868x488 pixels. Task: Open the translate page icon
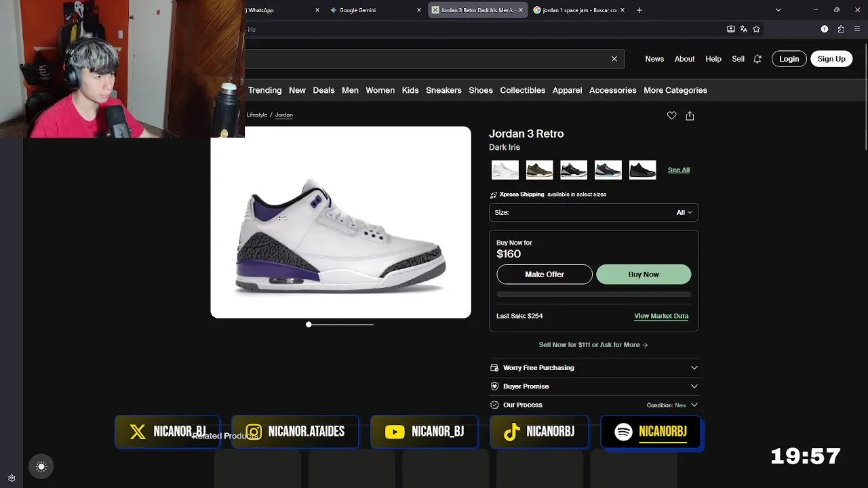tap(743, 29)
